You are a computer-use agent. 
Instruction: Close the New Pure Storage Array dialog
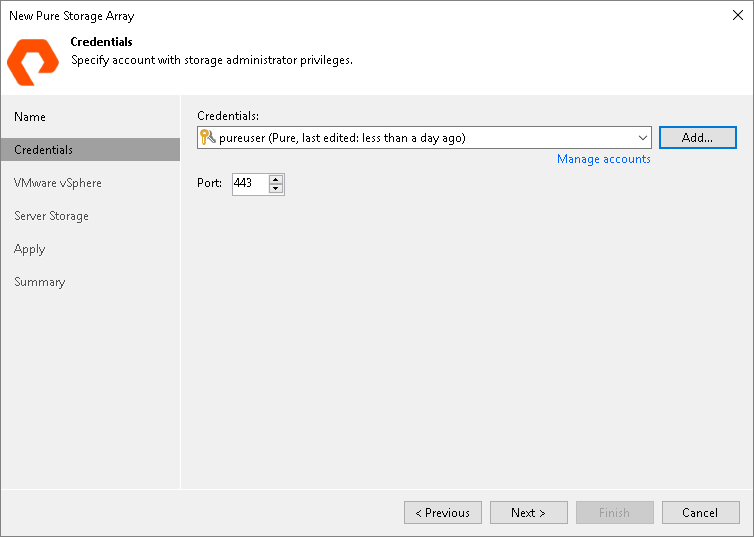click(x=738, y=15)
